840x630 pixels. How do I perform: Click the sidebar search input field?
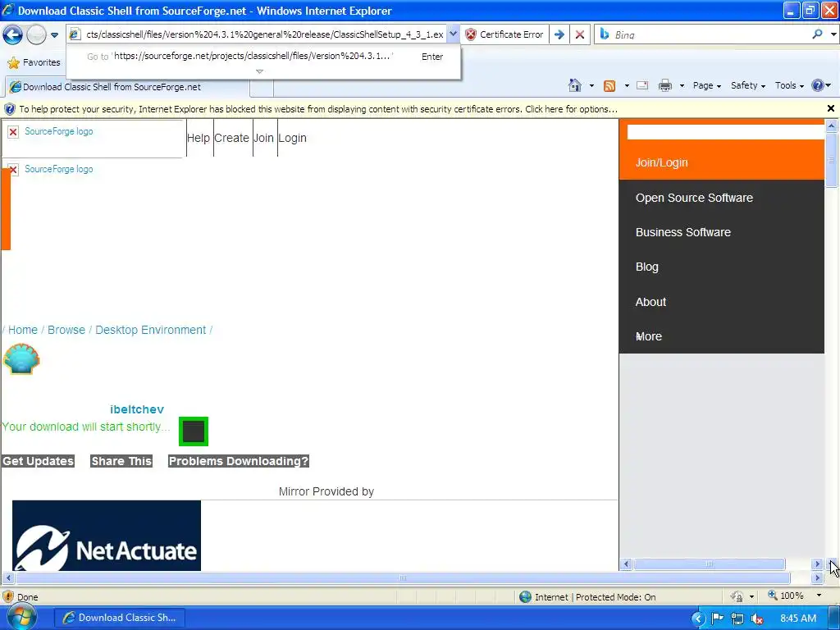tap(725, 132)
